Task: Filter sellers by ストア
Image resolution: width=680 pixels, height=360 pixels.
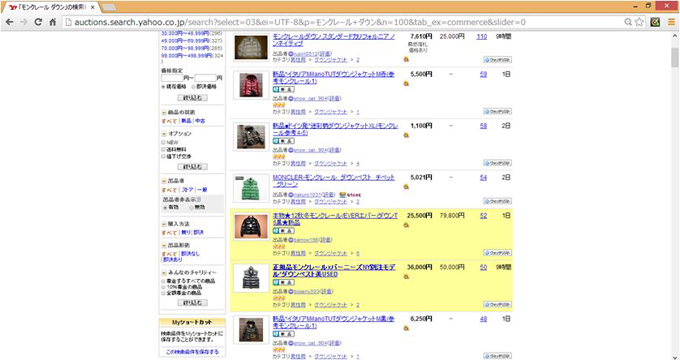Action: (x=187, y=190)
